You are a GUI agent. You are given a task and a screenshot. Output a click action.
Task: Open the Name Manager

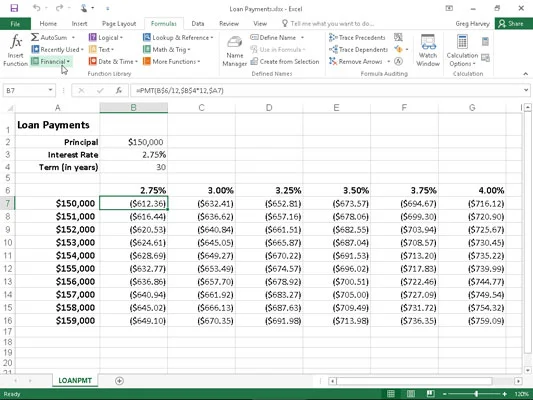tap(235, 51)
